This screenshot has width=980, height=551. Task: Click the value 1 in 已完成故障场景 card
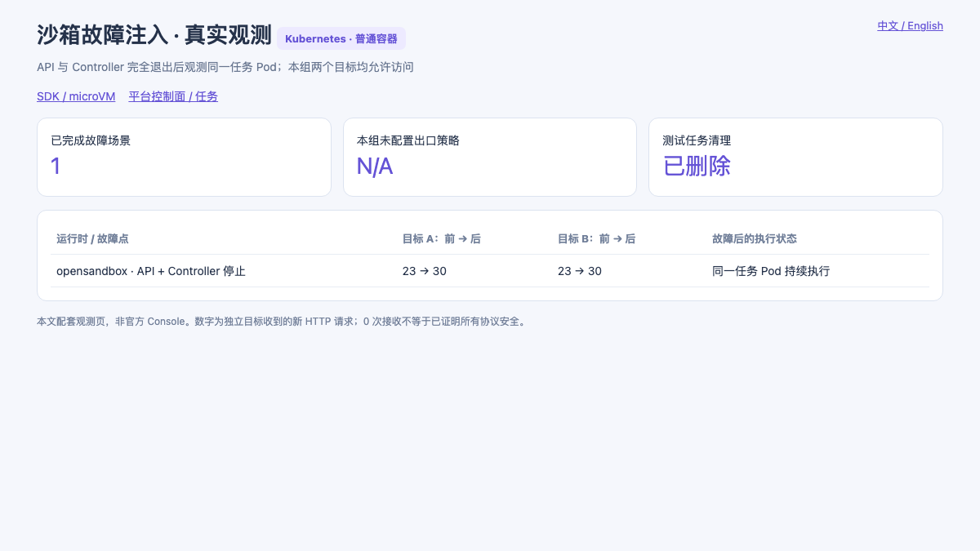56,167
